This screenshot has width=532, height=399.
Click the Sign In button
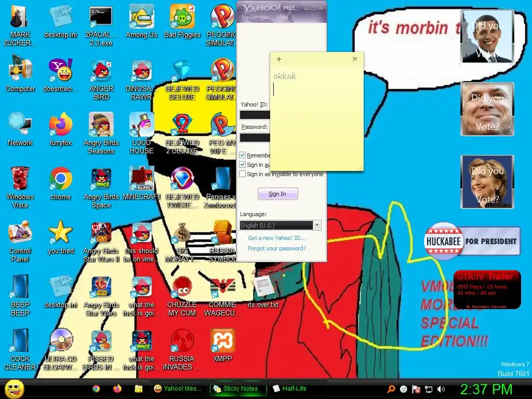coord(277,194)
